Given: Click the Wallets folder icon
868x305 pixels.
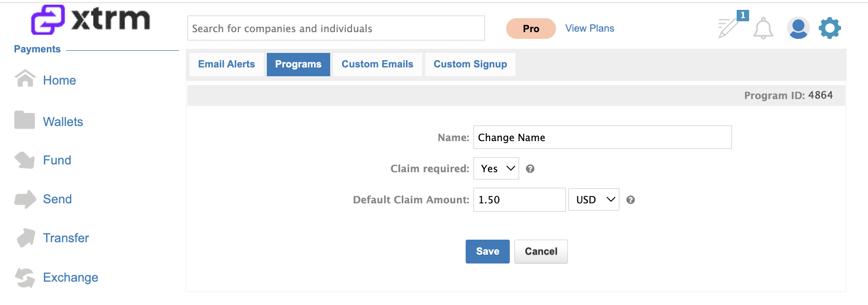Looking at the screenshot, I should (x=24, y=120).
